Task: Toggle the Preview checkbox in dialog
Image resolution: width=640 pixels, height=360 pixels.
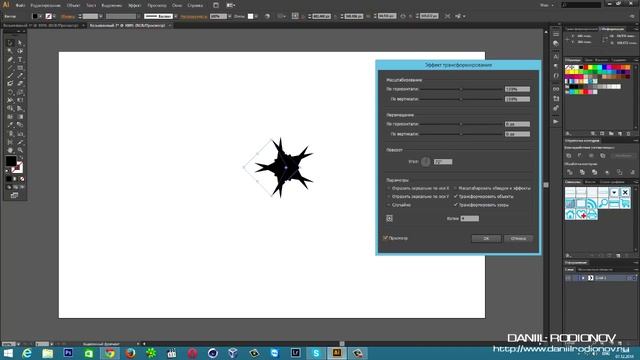Action: tap(385, 238)
